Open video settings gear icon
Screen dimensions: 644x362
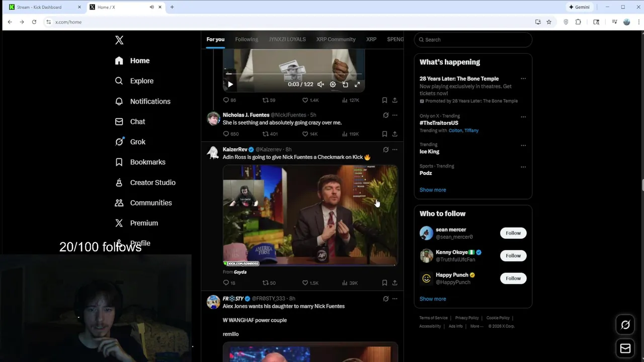[333, 84]
